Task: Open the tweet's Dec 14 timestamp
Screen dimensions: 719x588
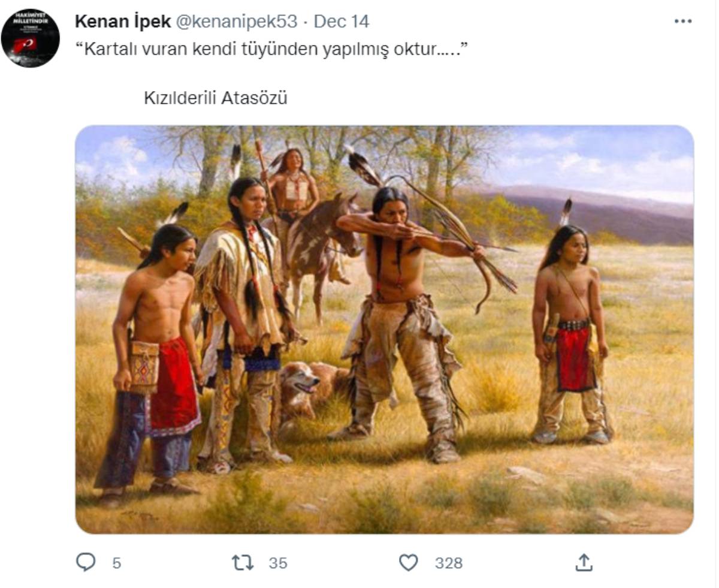Action: [342, 22]
